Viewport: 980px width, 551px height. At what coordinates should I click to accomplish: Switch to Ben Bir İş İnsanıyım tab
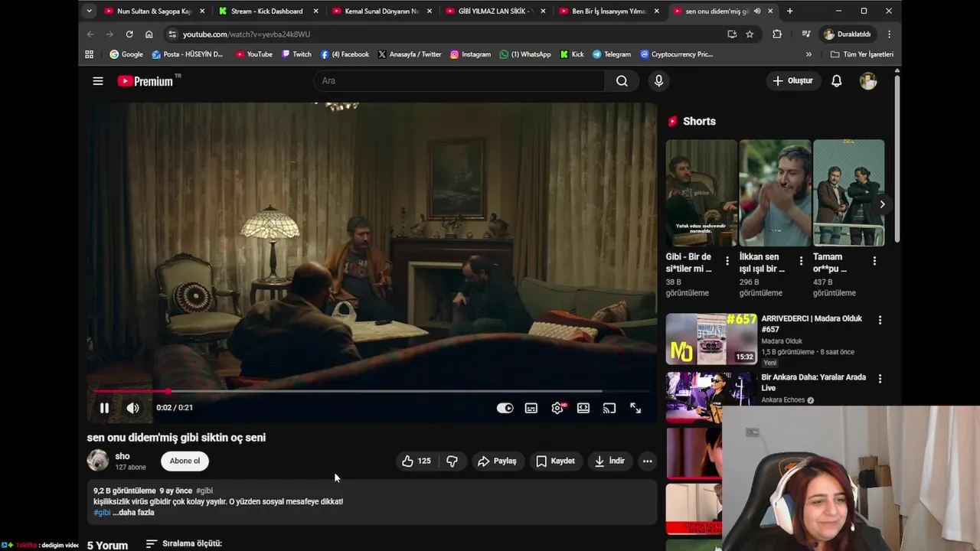pyautogui.click(x=609, y=11)
